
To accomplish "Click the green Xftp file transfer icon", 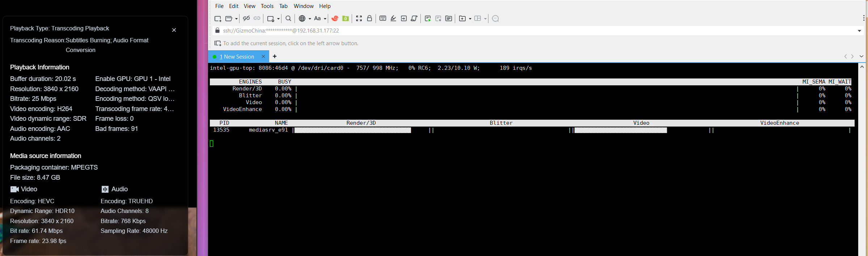I will (346, 18).
